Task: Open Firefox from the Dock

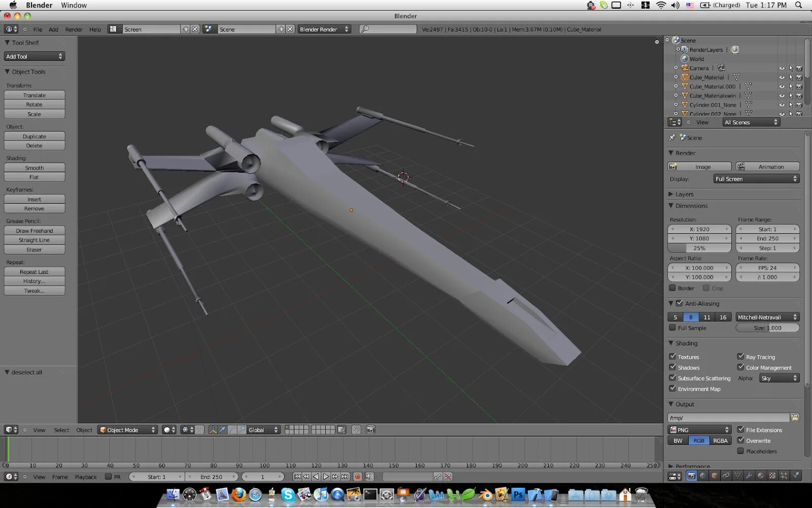Action: point(239,494)
